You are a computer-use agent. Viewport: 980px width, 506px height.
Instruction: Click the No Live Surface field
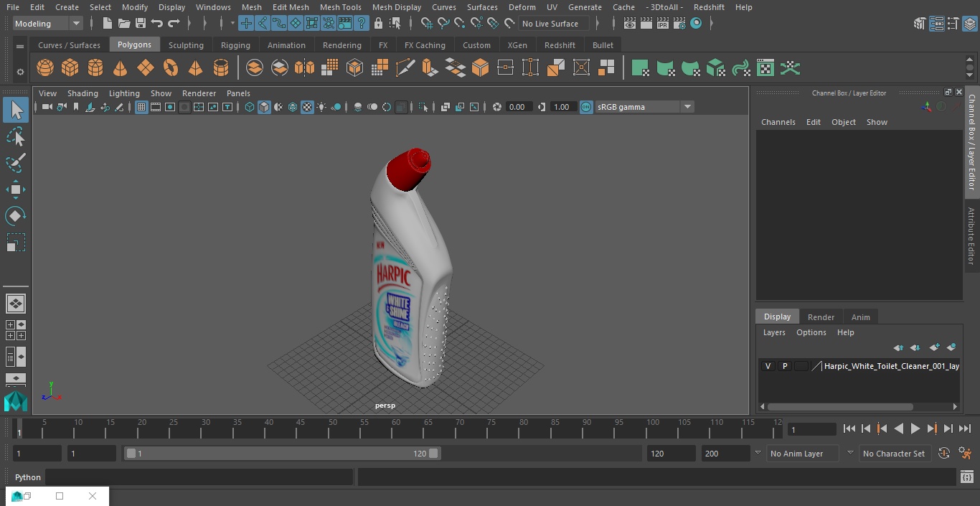[x=553, y=24]
